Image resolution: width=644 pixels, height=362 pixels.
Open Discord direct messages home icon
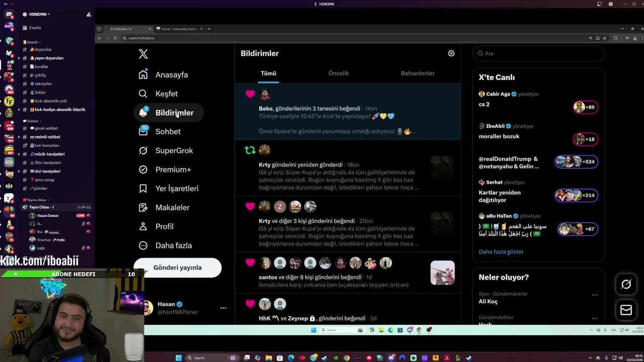9,15
